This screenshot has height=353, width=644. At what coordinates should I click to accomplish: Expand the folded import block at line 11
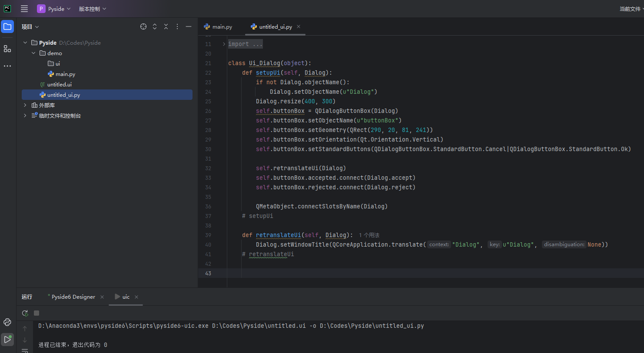pos(224,44)
